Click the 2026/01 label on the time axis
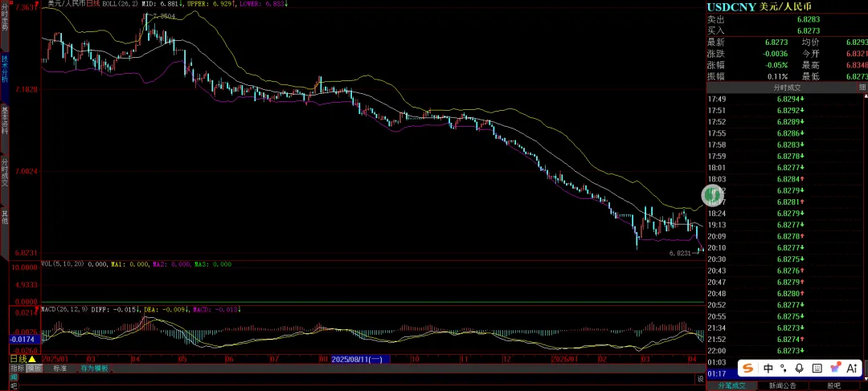Screen dimensions: 868x391 pyautogui.click(x=563, y=359)
